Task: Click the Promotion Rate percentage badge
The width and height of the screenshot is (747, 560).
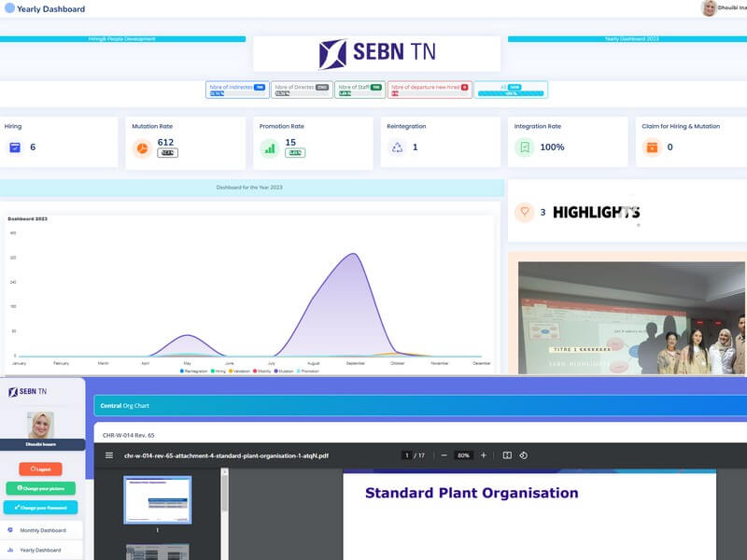Action: [x=295, y=153]
